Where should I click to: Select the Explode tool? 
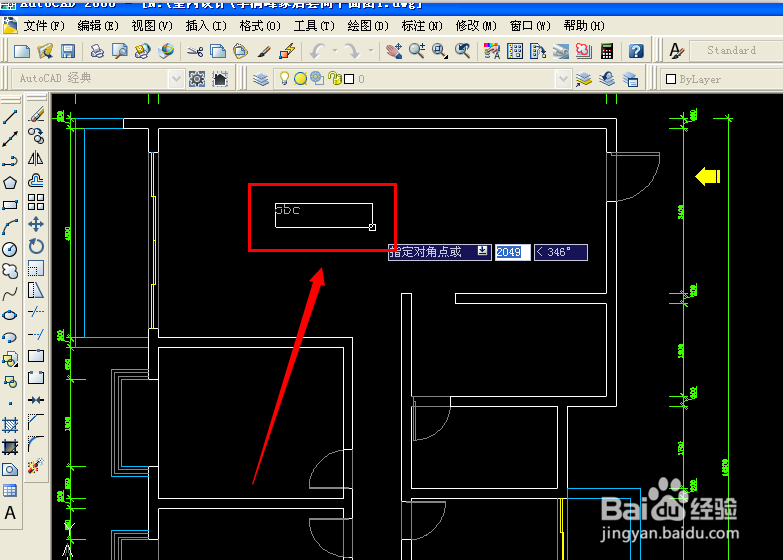tap(36, 466)
